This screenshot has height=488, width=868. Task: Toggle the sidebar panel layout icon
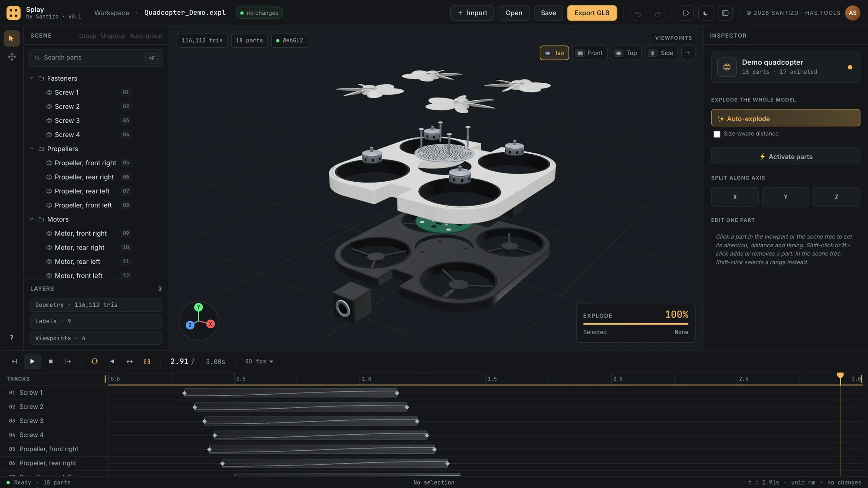click(725, 13)
